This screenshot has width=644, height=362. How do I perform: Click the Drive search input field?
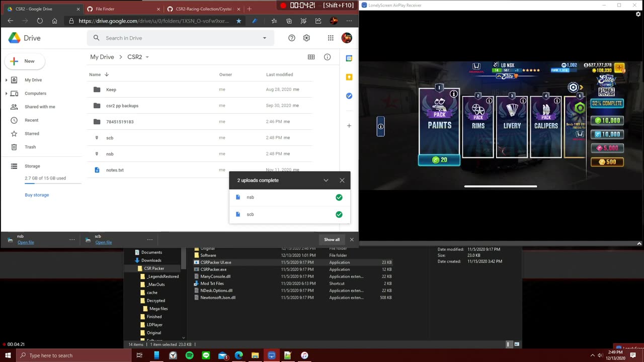181,38
